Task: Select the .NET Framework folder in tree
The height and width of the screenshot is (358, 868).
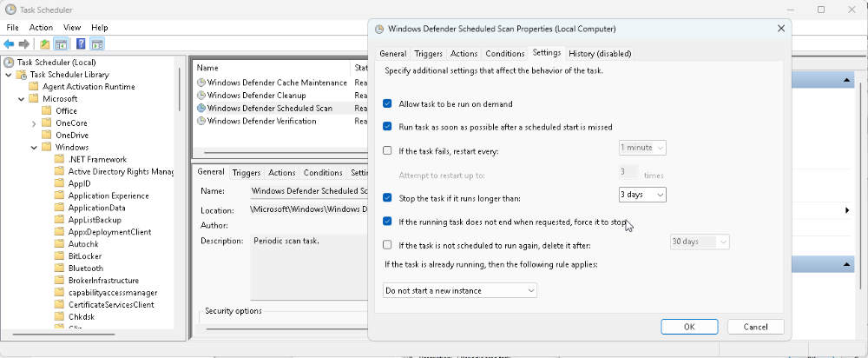Action: 97,160
